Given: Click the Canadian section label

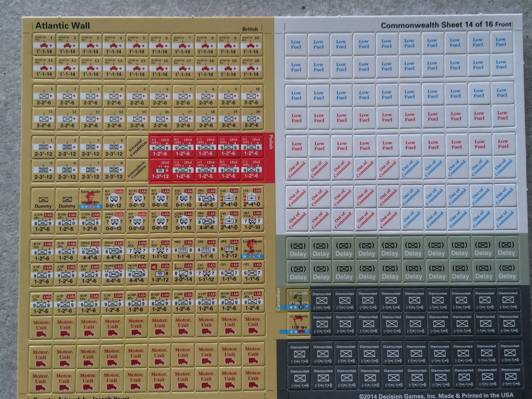Looking at the screenshot, I should pyautogui.click(x=278, y=299).
